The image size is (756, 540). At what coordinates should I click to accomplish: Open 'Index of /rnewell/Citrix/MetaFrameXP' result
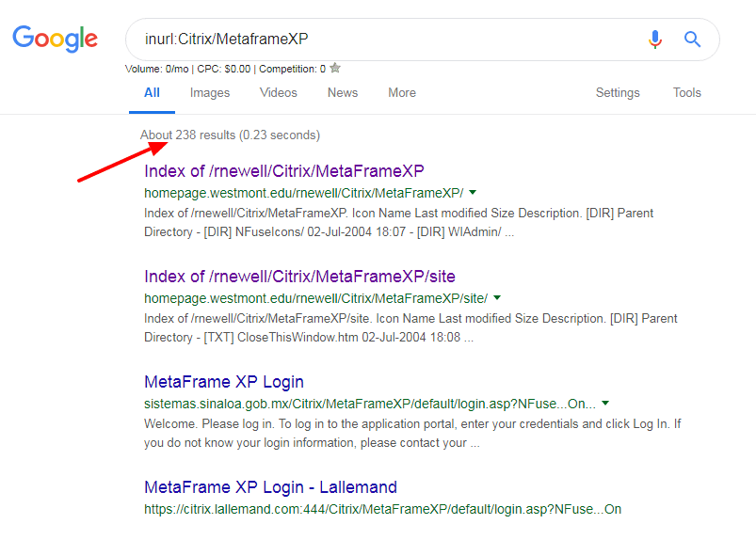point(284,171)
